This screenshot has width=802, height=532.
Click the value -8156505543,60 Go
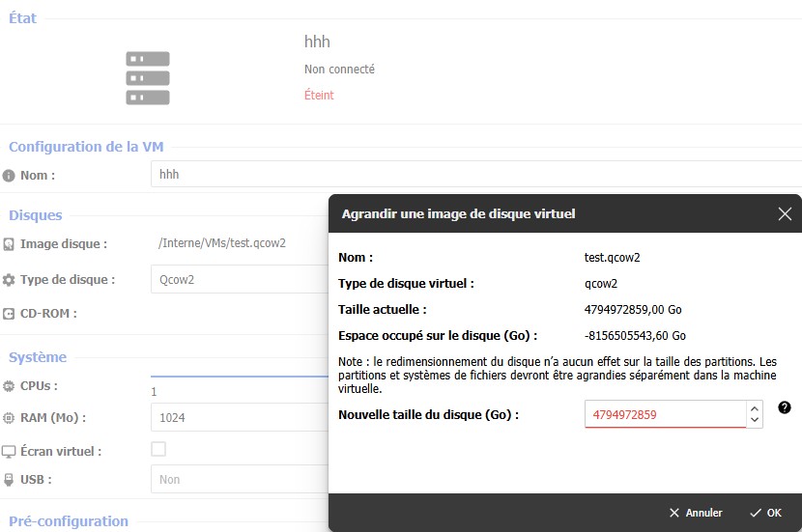(x=635, y=336)
